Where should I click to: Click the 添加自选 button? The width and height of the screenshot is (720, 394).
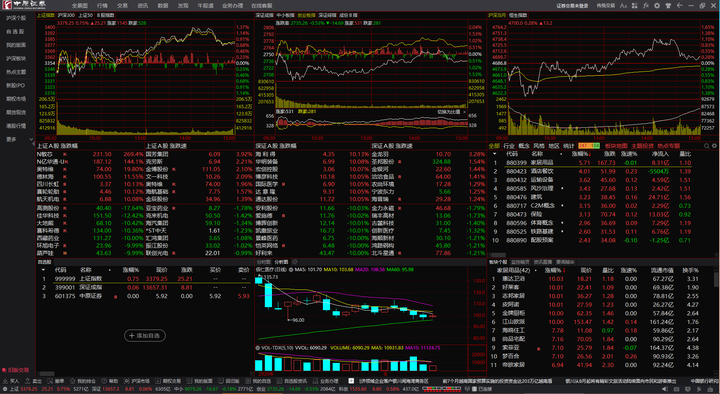coord(145,336)
